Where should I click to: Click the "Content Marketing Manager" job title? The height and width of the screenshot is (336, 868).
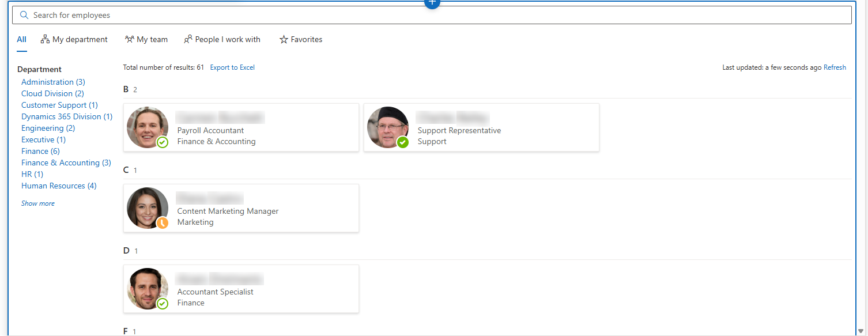228,212
